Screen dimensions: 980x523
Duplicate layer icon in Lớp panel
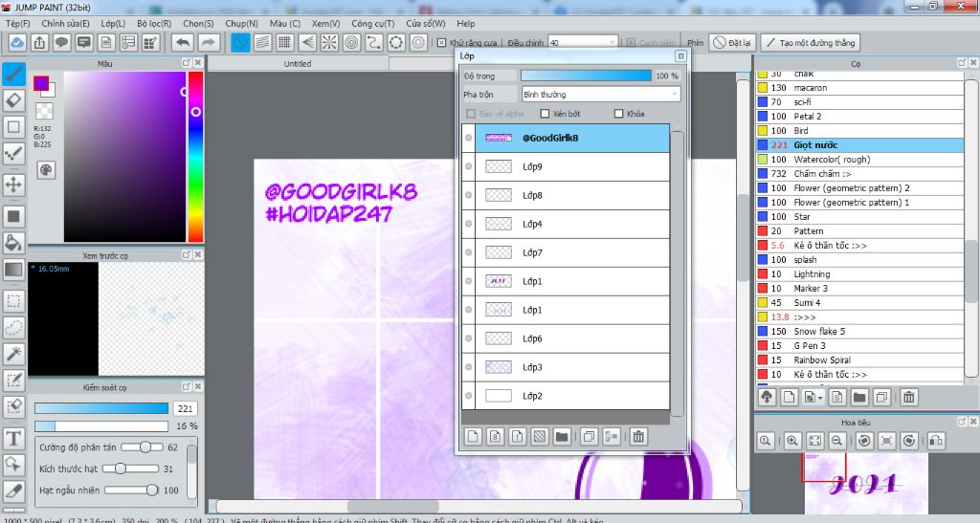(589, 437)
